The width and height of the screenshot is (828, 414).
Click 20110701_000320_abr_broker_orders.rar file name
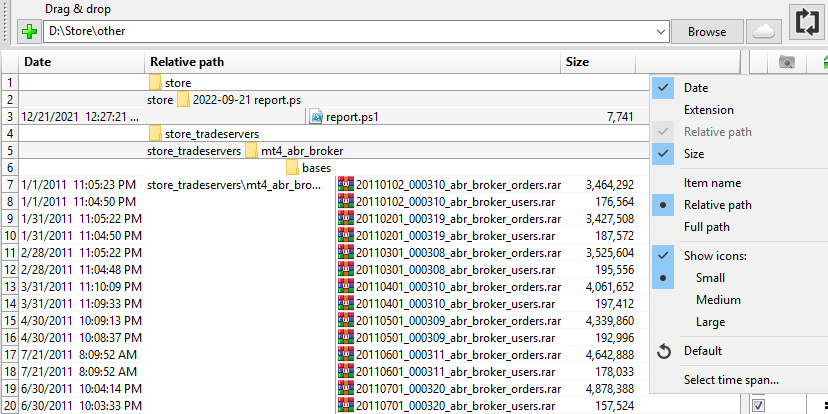coord(458,389)
